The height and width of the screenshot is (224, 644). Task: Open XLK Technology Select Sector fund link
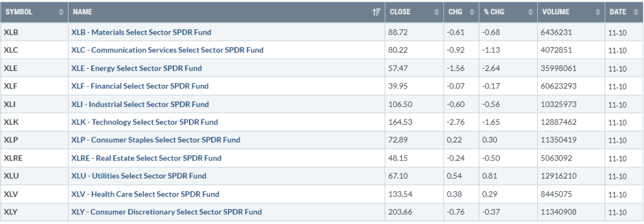pyautogui.click(x=144, y=122)
